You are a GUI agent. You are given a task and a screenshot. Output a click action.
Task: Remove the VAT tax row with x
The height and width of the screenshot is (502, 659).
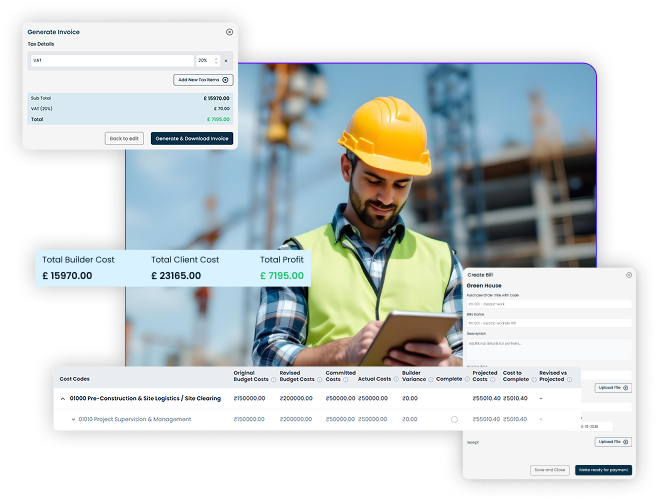click(x=226, y=61)
